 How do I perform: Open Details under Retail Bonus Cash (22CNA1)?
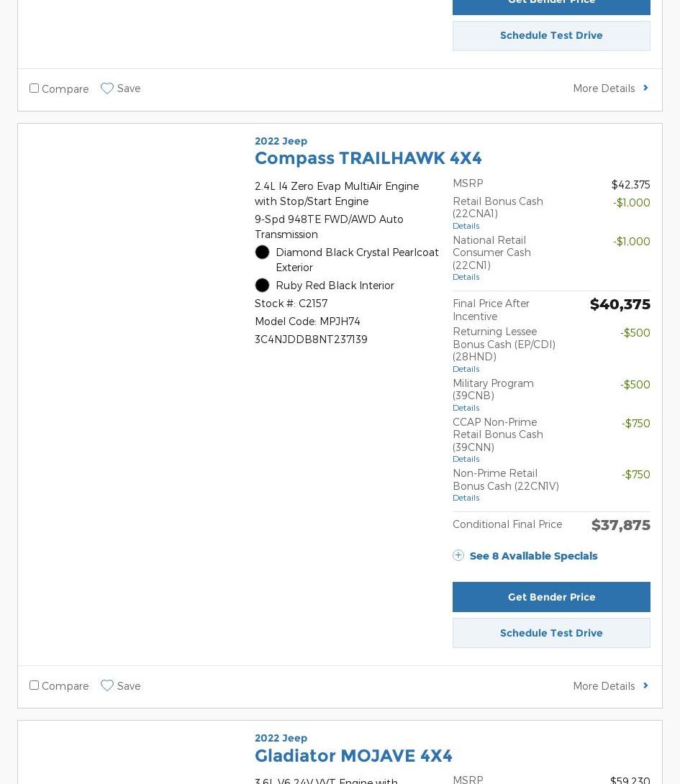pos(466,226)
